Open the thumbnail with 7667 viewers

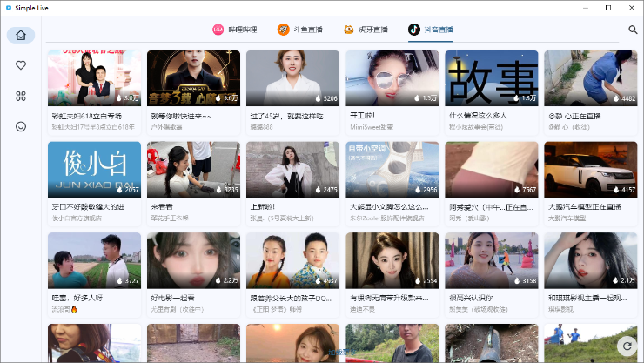click(x=492, y=169)
